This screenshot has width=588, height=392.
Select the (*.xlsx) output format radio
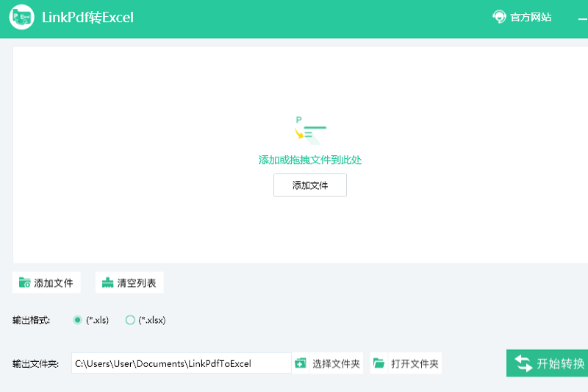130,320
